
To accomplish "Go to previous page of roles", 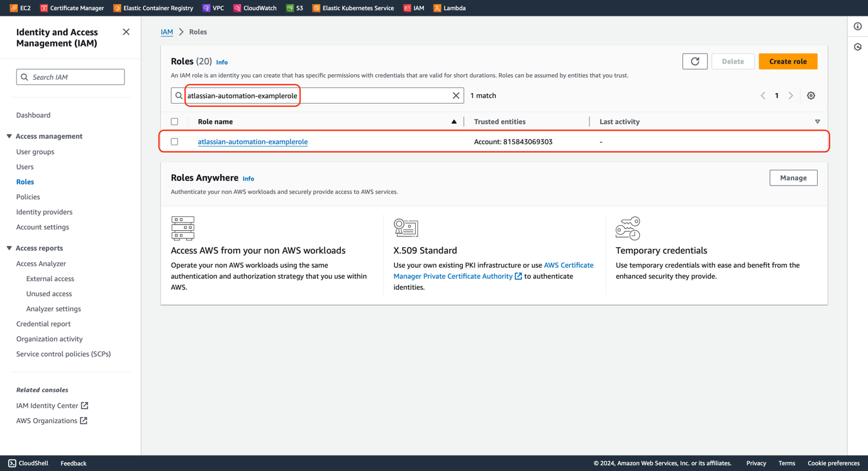I will 763,96.
